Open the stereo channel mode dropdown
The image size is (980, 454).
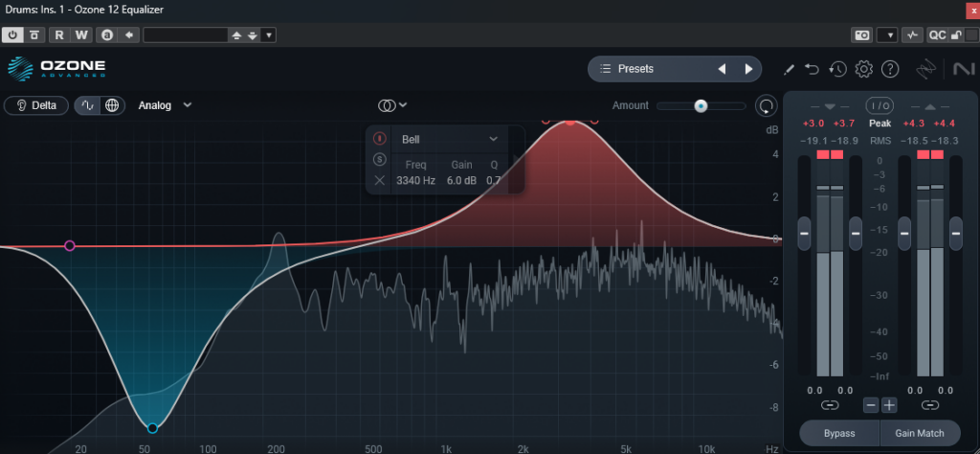[x=392, y=105]
